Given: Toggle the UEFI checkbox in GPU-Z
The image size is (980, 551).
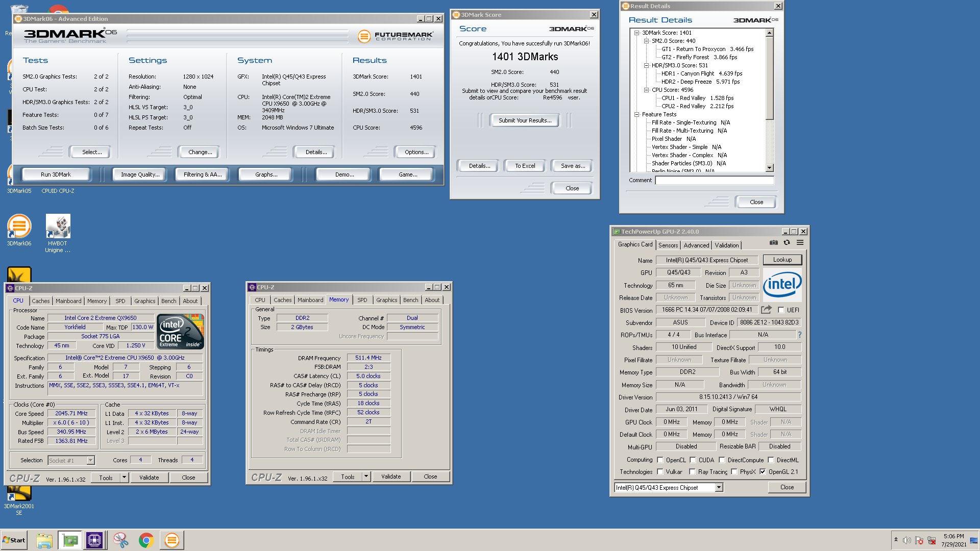Looking at the screenshot, I should coord(781,310).
